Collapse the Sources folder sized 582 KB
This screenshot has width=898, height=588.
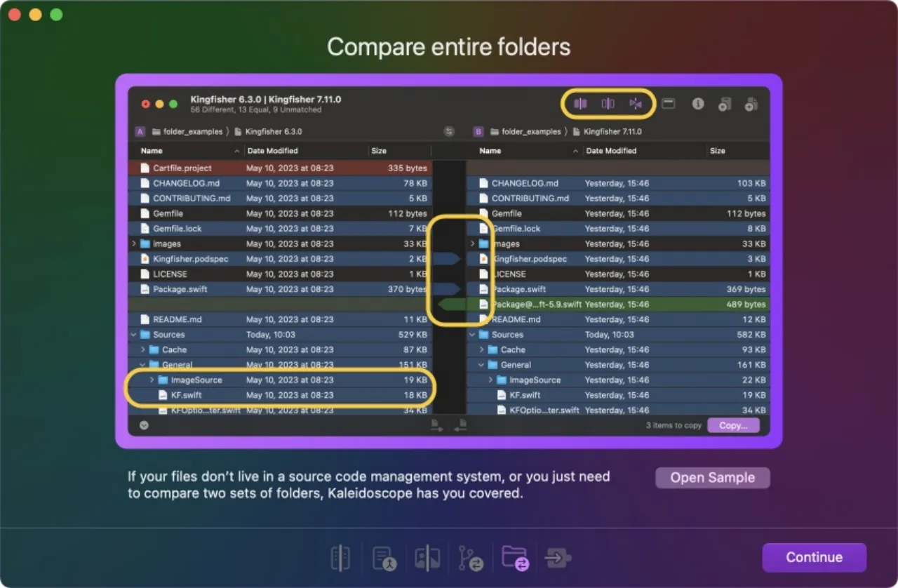click(x=472, y=335)
